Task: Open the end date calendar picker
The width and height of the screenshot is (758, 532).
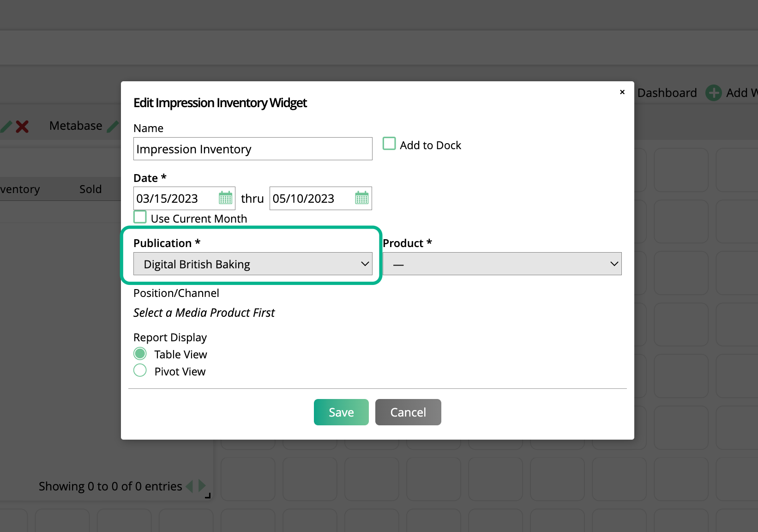Action: (361, 198)
